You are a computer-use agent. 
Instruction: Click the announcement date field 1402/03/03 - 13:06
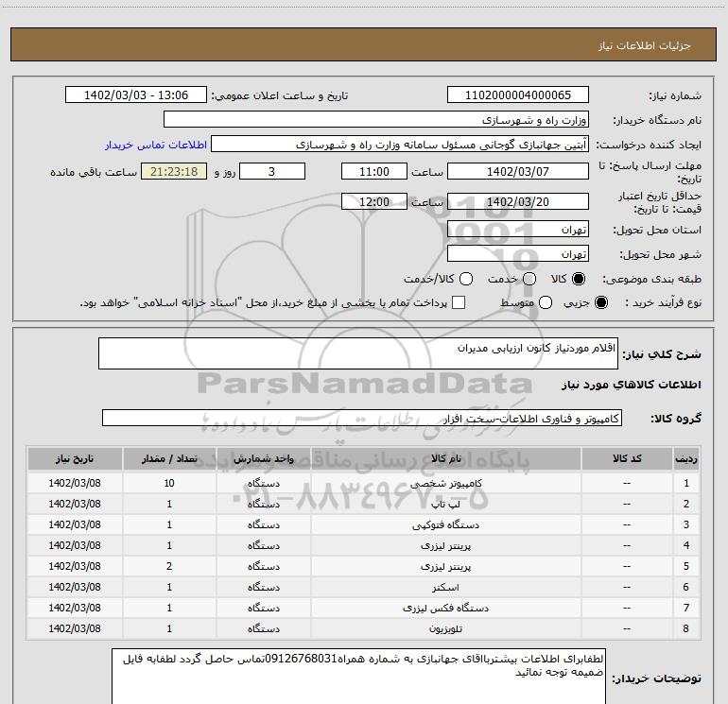(136, 95)
